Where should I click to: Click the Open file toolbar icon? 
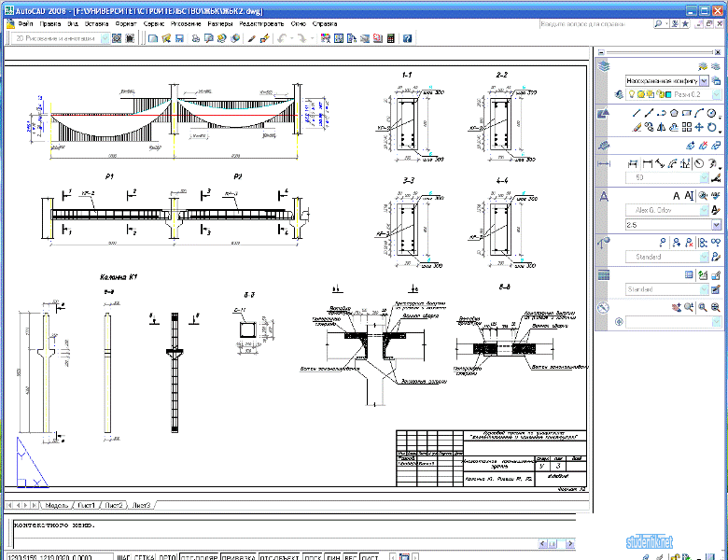[166, 38]
